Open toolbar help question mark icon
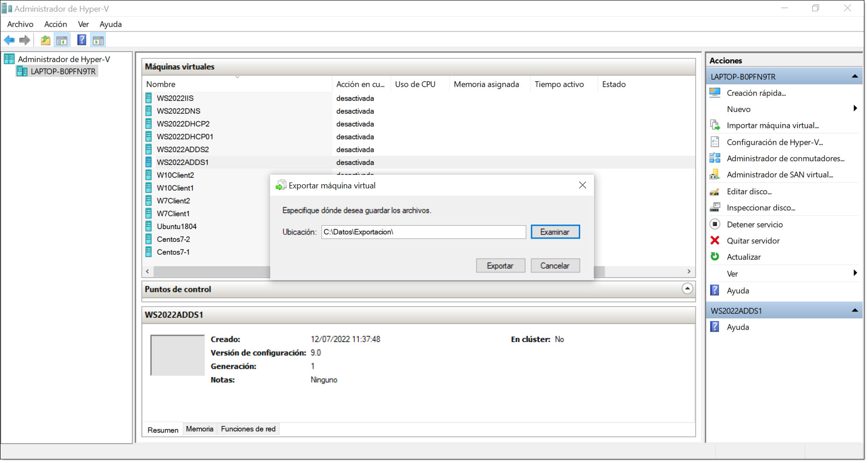This screenshot has width=868, height=463. (81, 40)
